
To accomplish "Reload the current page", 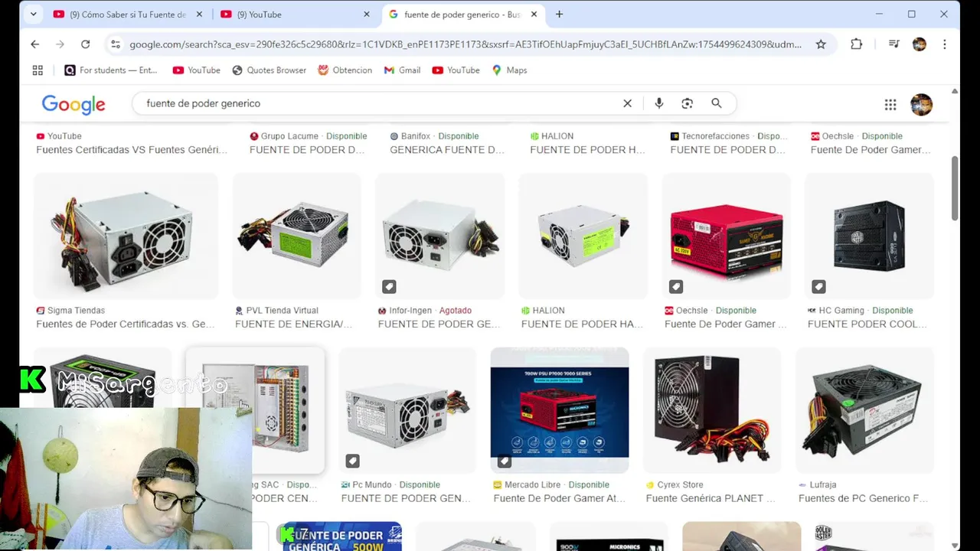I will tap(85, 44).
